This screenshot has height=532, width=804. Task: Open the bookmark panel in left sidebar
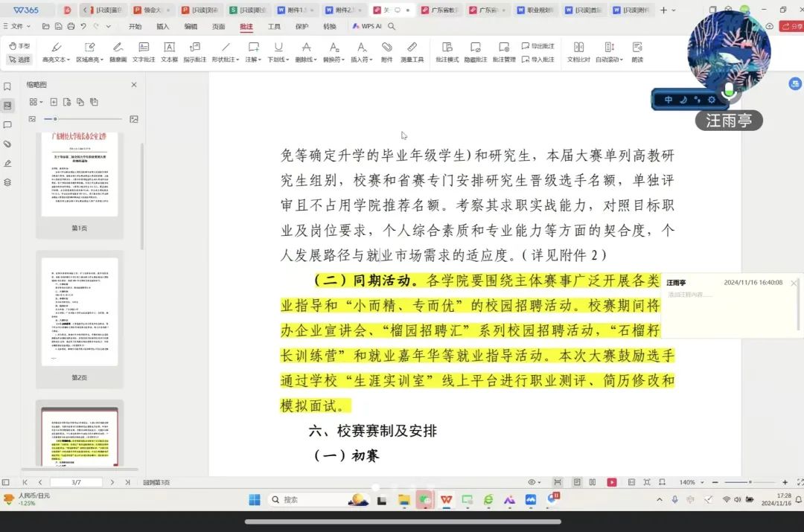click(x=7, y=86)
